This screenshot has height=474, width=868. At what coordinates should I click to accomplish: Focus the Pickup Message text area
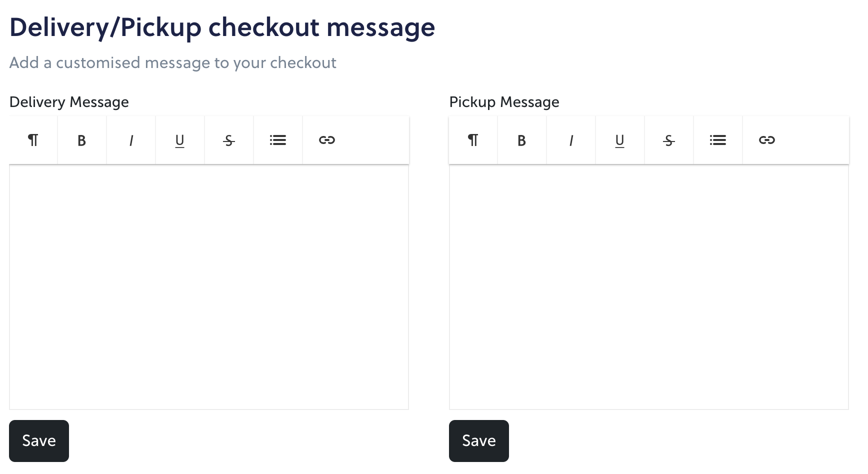point(649,287)
